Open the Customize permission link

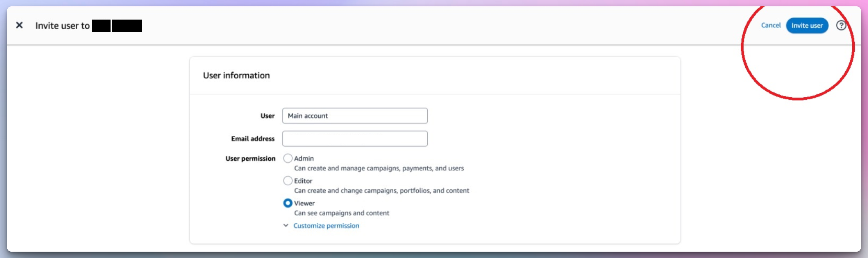tap(326, 226)
